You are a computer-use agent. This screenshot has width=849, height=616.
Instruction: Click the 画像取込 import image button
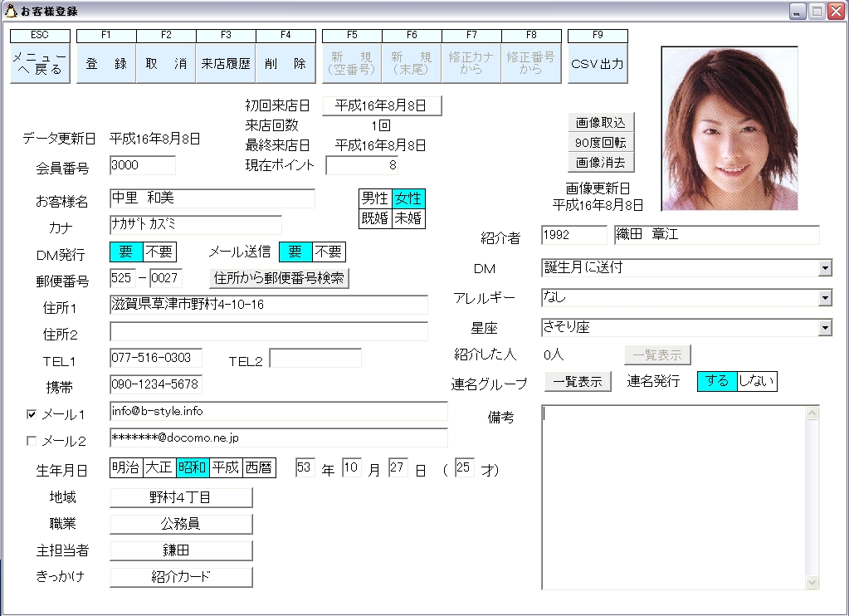601,122
